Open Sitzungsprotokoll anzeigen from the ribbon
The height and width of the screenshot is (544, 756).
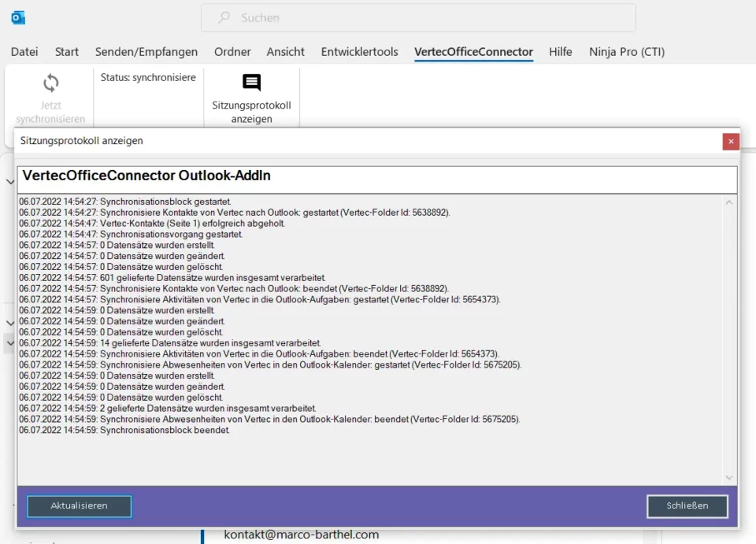pyautogui.click(x=251, y=98)
